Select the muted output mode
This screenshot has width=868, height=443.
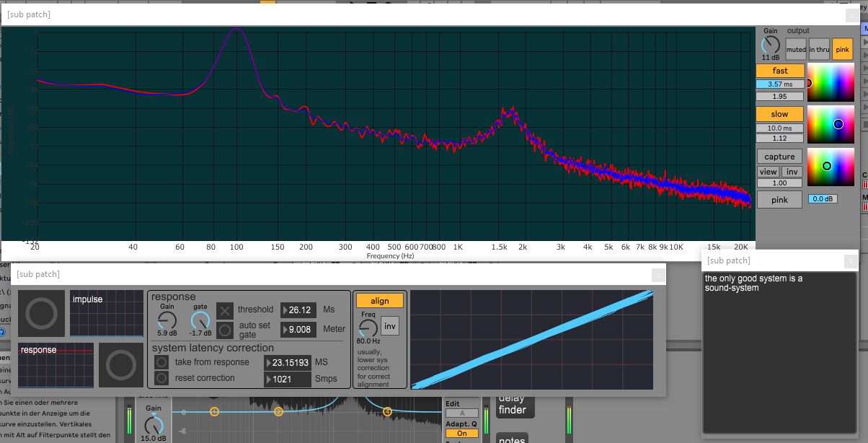point(796,50)
